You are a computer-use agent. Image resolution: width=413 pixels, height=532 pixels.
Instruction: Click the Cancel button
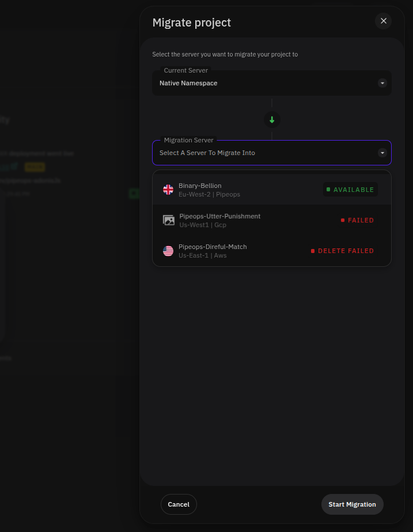coord(179,504)
